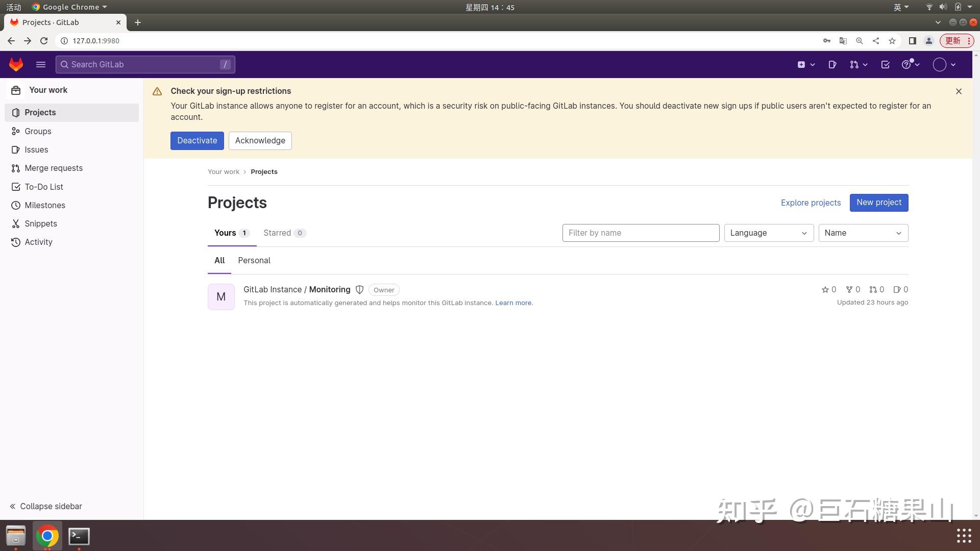Click 'Updated 23 hours ago' text
980x551 pixels.
(872, 303)
